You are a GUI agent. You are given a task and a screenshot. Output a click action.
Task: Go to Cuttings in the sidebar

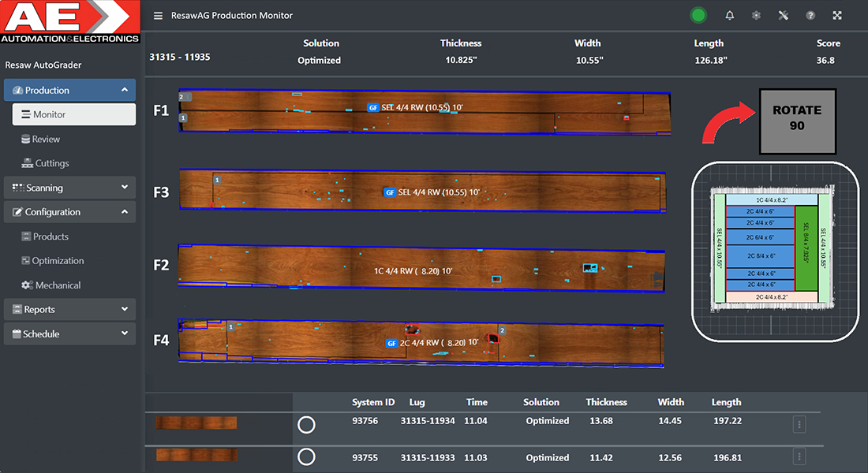[x=52, y=163]
